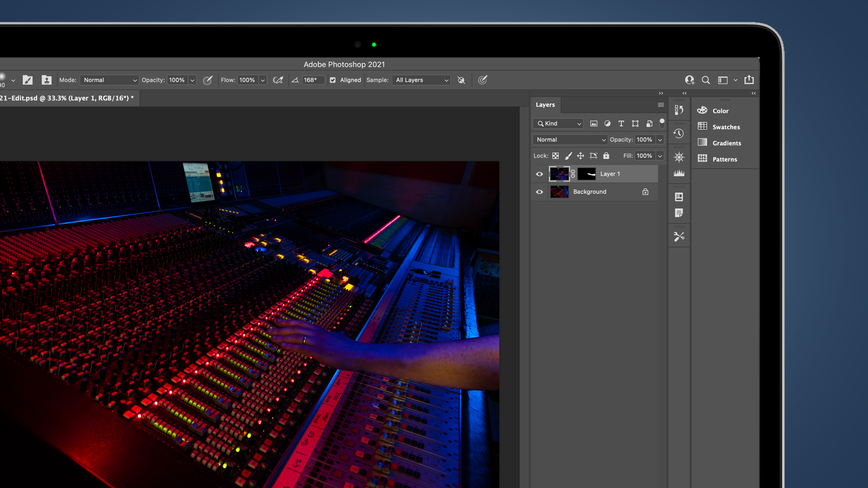Open layer blend mode Normal dropdown

570,140
